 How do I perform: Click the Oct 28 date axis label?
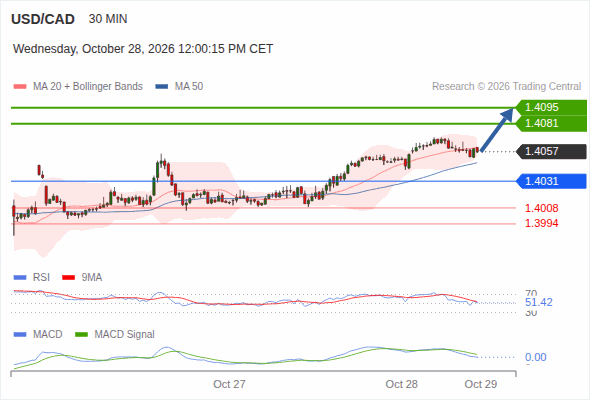click(x=401, y=384)
